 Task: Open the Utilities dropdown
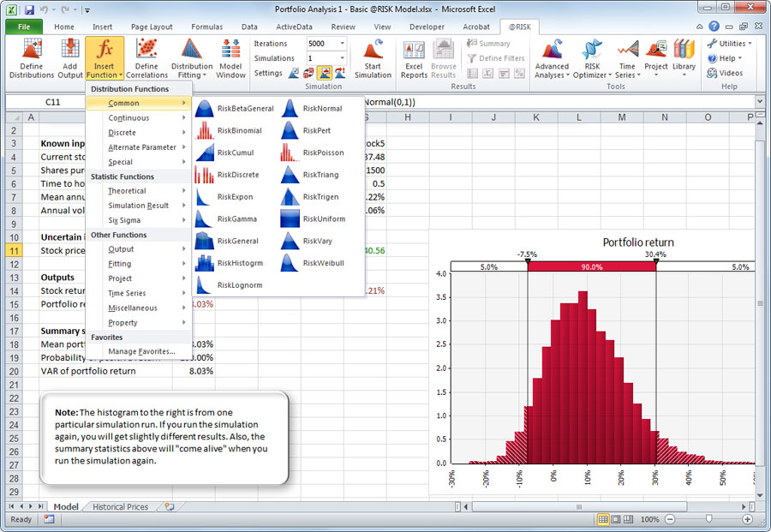point(729,44)
